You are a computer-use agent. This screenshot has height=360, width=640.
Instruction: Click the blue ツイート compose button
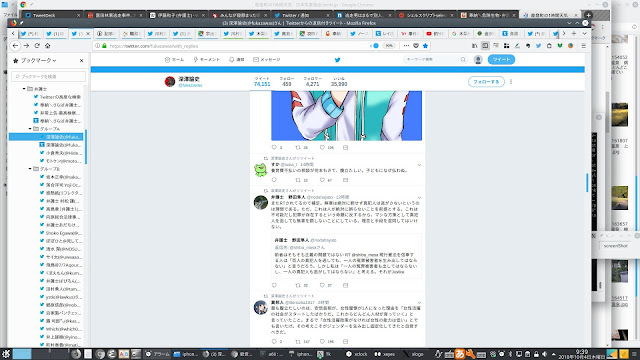501,60
